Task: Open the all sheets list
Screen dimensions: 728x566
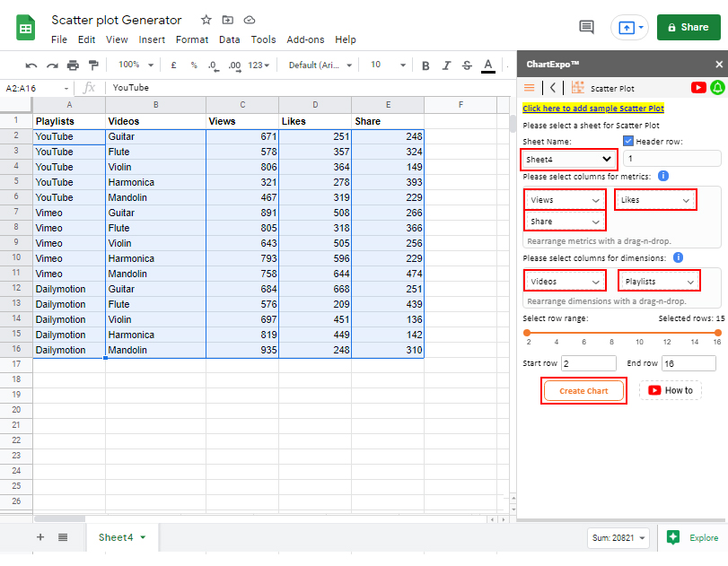Action: 63,537
